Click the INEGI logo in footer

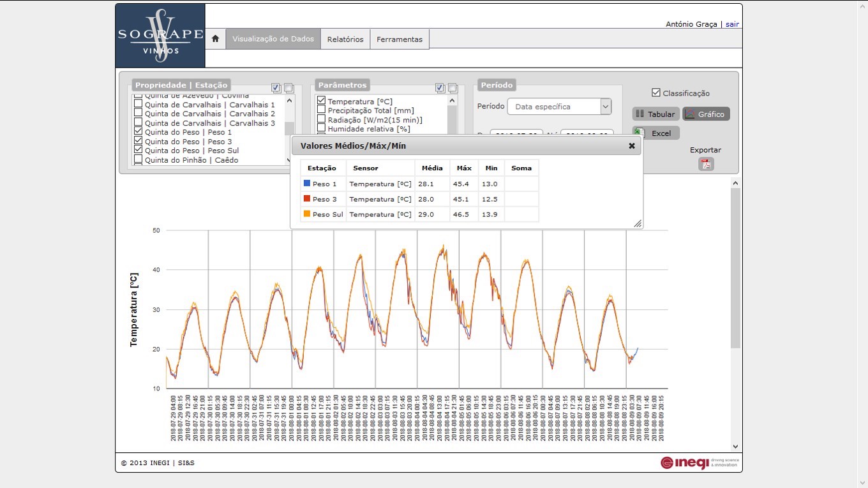pyautogui.click(x=699, y=462)
